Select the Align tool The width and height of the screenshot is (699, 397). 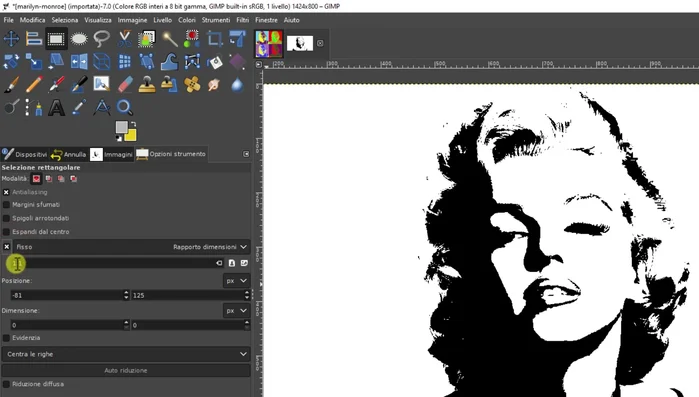click(34, 39)
